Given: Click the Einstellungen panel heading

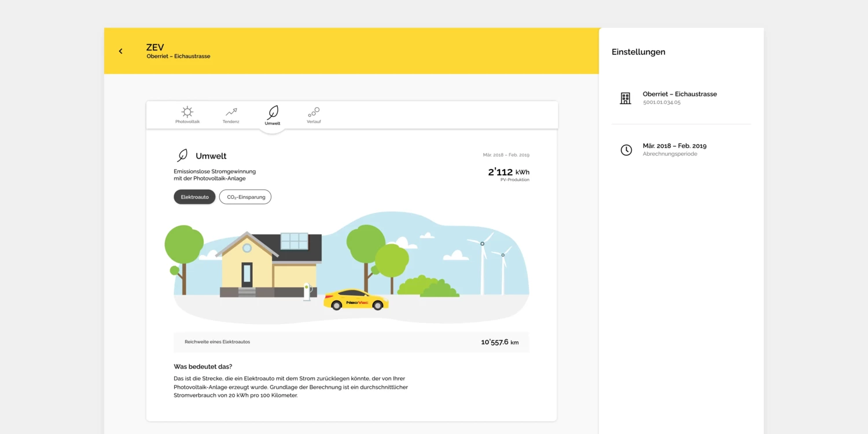Looking at the screenshot, I should [x=638, y=52].
